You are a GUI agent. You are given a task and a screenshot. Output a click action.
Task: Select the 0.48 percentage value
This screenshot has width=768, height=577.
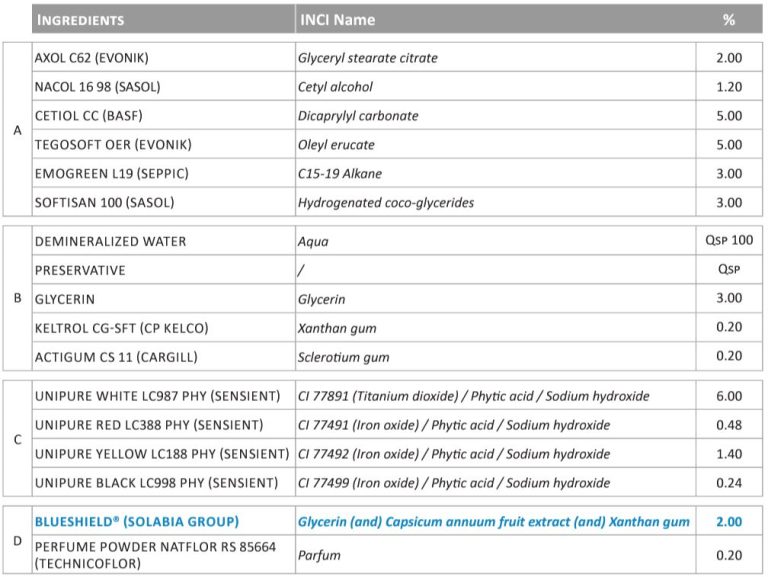point(729,425)
